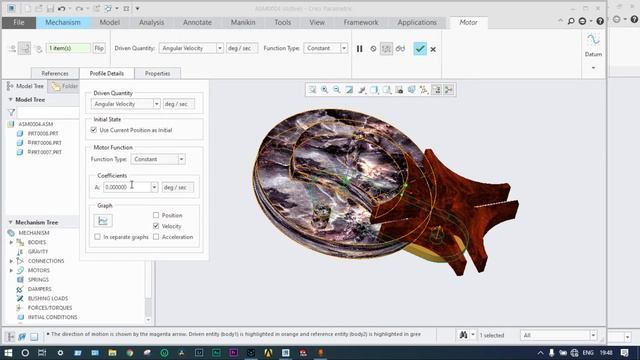The width and height of the screenshot is (640, 360).
Task: Open the panel Angular Velocity dropdown
Action: tap(156, 104)
